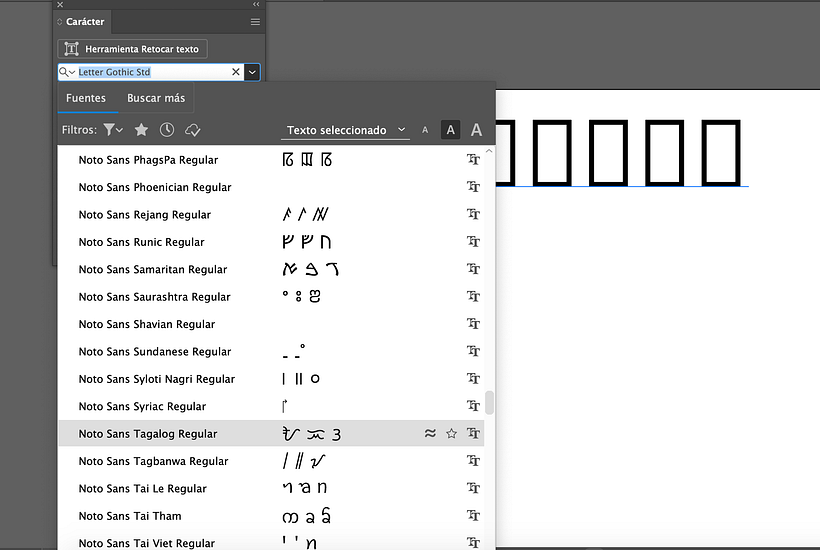Open the font family dropdown arrow
The image size is (820, 550).
[x=252, y=72]
